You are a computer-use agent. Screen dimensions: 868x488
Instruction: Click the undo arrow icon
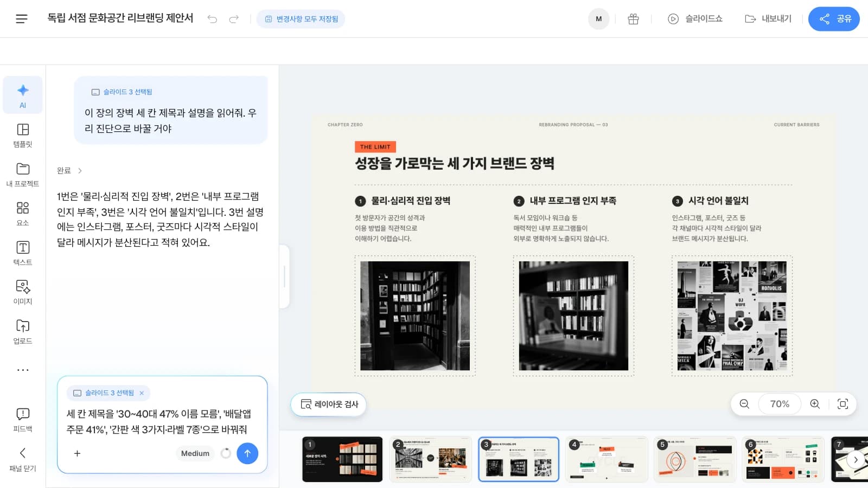click(212, 19)
